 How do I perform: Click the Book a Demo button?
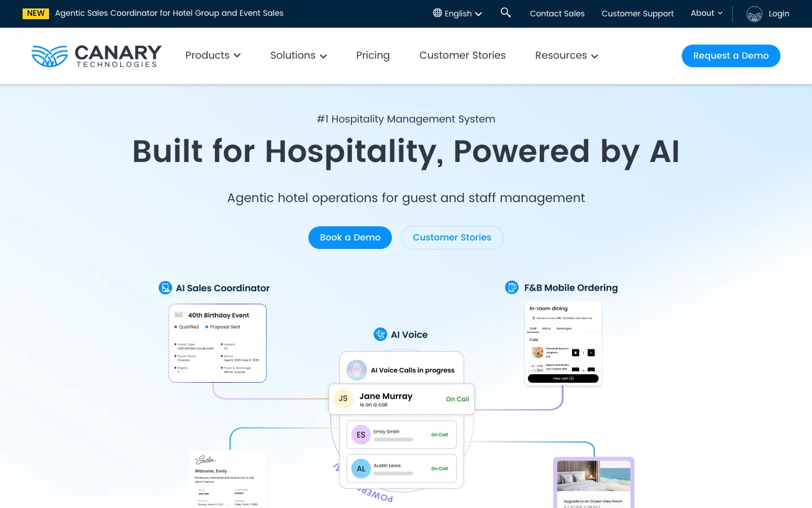[350, 238]
